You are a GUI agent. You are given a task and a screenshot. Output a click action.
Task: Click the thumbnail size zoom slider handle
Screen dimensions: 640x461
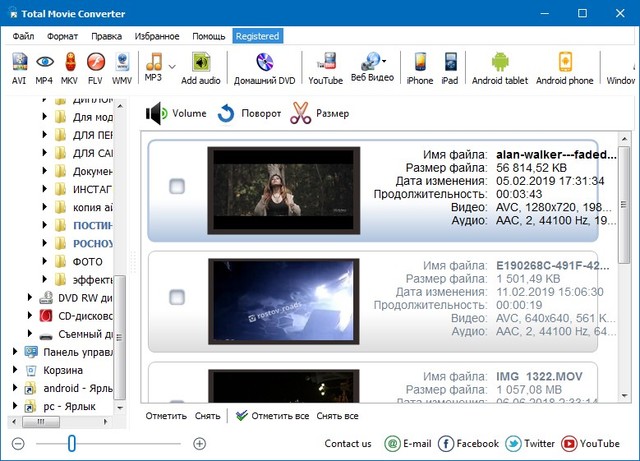pos(70,443)
